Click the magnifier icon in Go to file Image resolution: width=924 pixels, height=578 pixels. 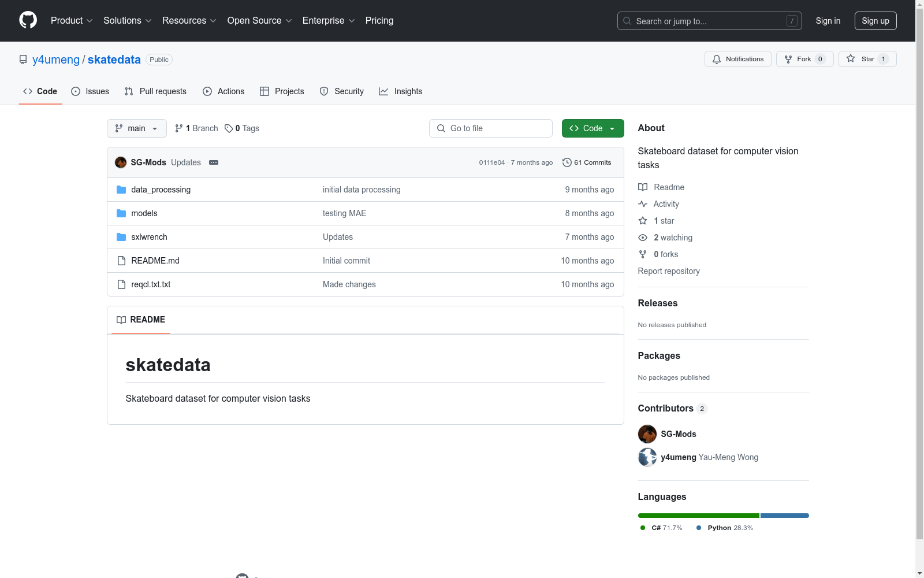click(x=441, y=128)
